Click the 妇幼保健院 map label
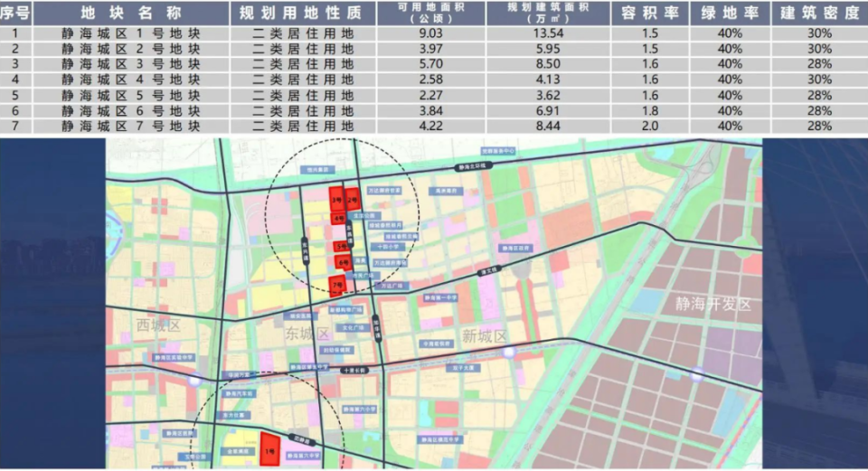Viewport: 868px width, 471px height. [336, 350]
